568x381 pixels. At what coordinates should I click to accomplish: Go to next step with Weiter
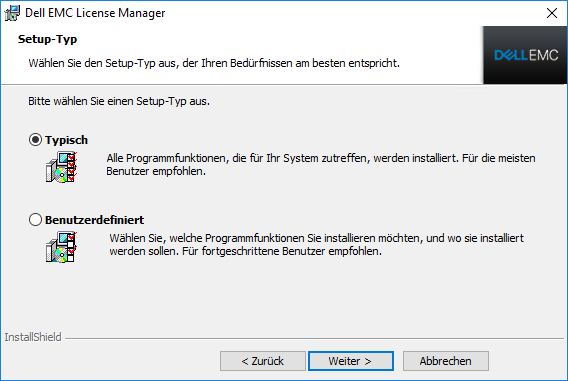click(351, 361)
